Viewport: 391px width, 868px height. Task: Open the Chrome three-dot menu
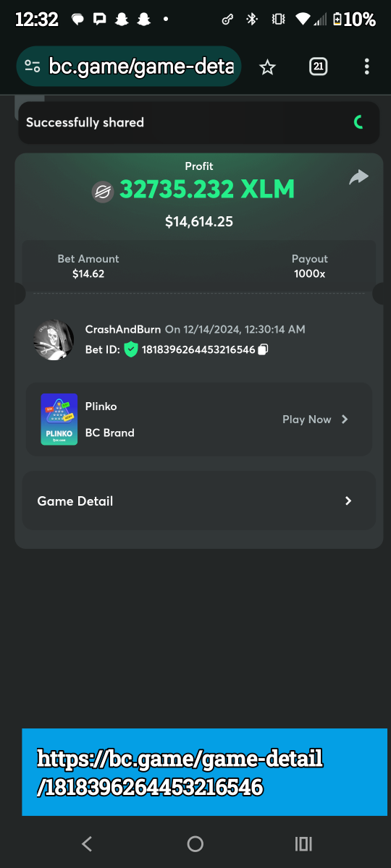366,67
